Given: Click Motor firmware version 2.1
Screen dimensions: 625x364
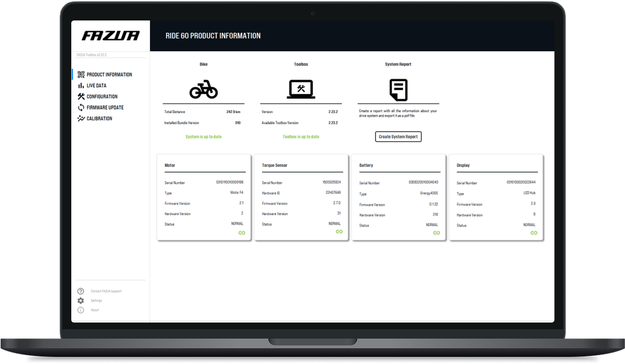Looking at the screenshot, I should 241,203.
